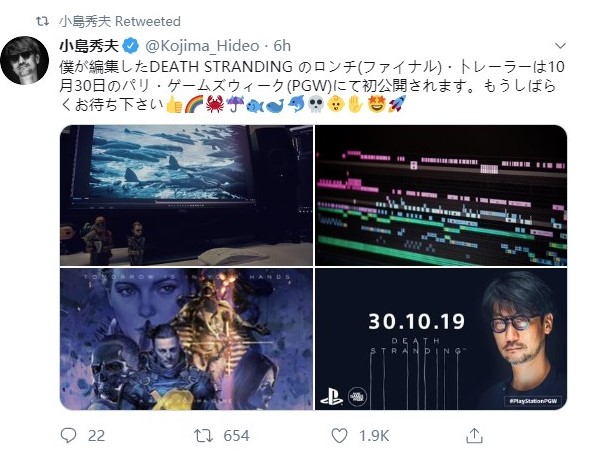
Task: Visit the @Kojima_Hideo handle link
Action: 202,46
